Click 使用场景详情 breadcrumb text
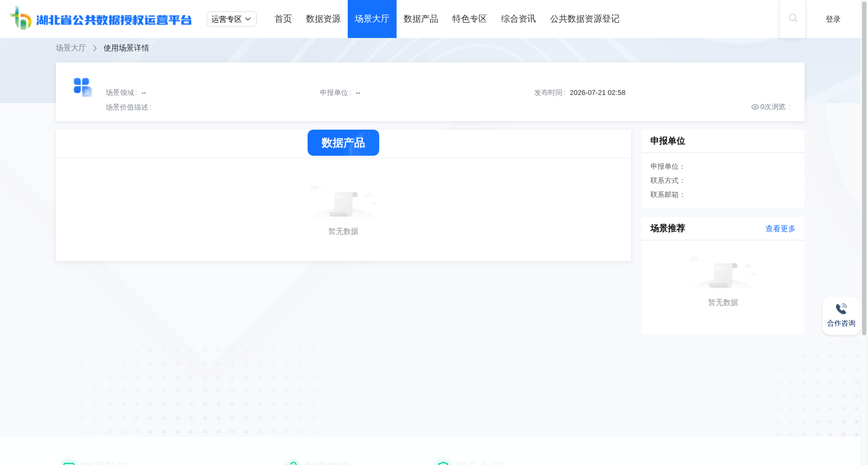 coord(126,48)
